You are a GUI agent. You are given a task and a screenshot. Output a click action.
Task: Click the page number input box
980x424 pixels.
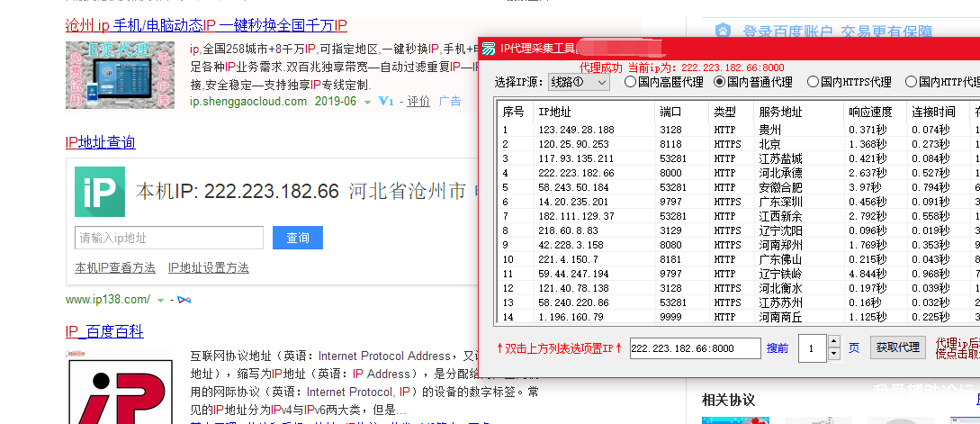point(813,348)
